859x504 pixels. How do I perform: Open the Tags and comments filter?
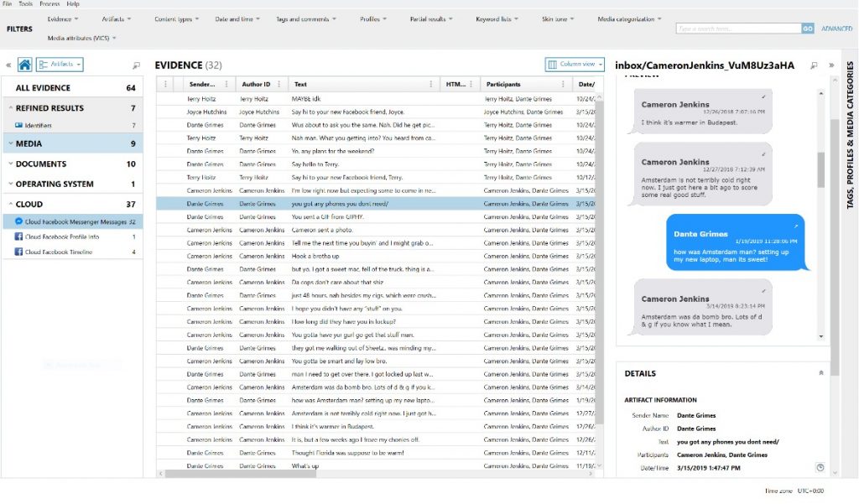pyautogui.click(x=306, y=19)
